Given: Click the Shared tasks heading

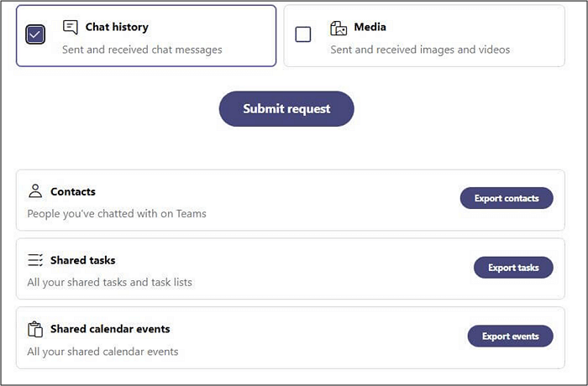Looking at the screenshot, I should [83, 260].
